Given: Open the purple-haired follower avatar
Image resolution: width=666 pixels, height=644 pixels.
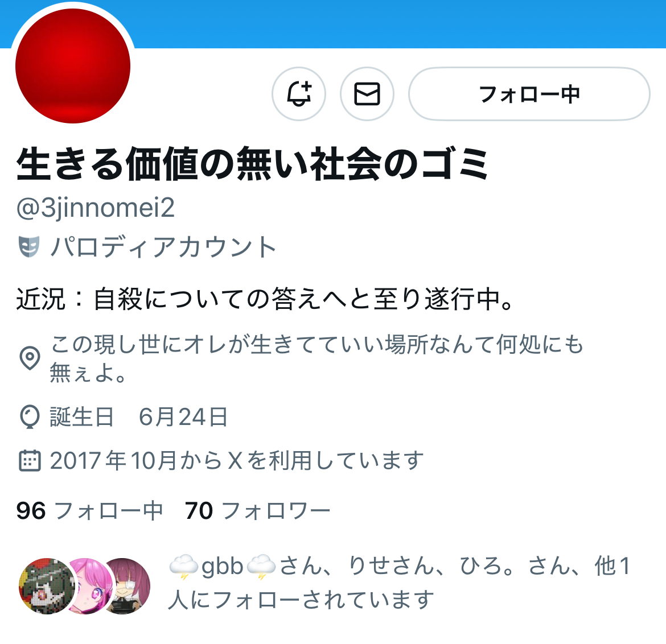Looking at the screenshot, I should point(126,586).
